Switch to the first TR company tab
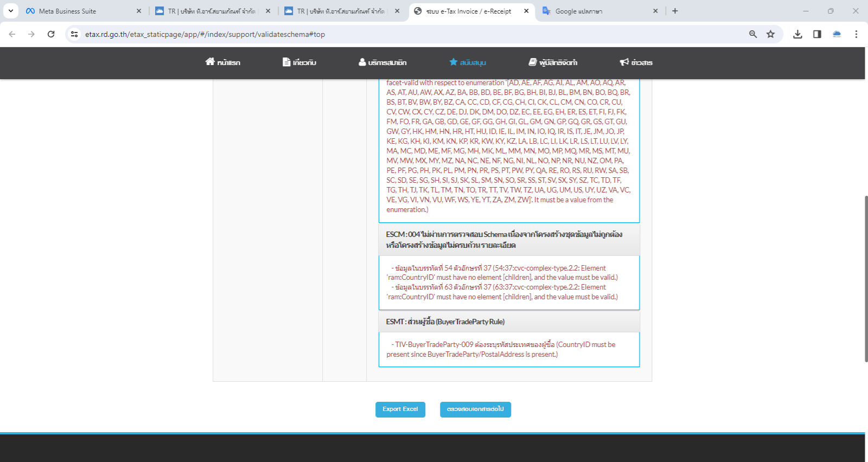 (212, 11)
